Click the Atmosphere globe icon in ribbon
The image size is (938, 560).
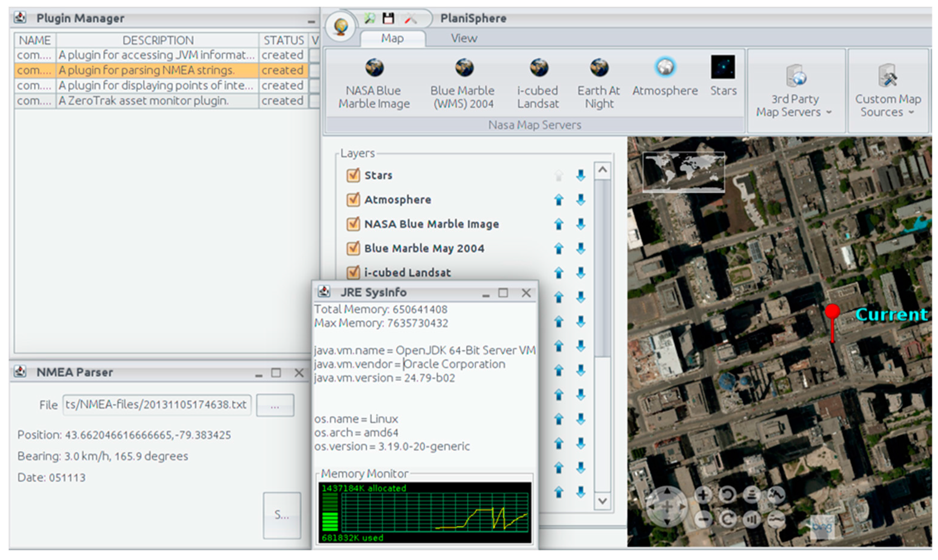(665, 68)
